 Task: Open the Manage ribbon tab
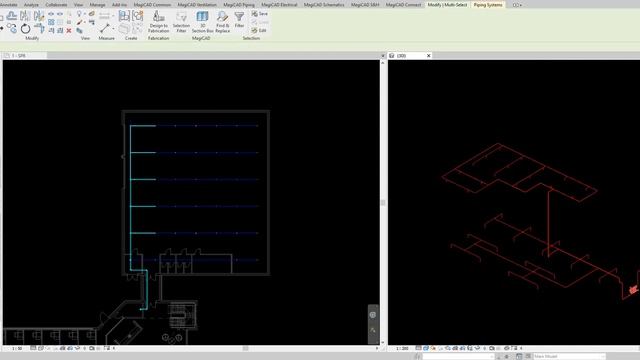(x=97, y=5)
